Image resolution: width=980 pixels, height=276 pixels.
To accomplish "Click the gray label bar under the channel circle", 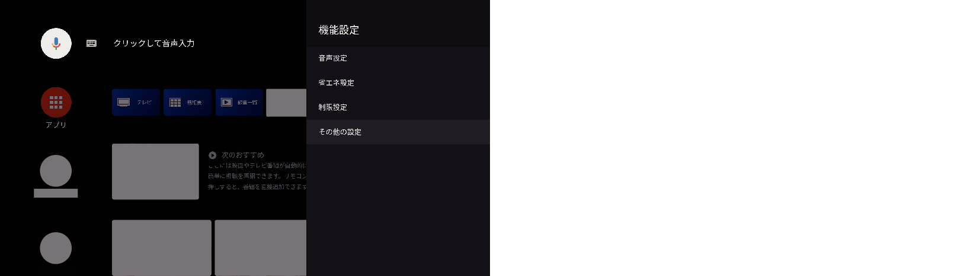I will [x=56, y=193].
